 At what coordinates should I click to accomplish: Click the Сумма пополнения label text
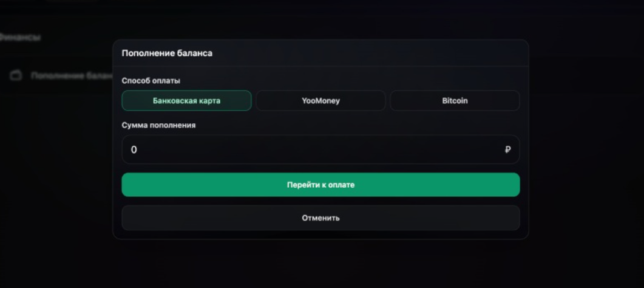click(x=158, y=125)
